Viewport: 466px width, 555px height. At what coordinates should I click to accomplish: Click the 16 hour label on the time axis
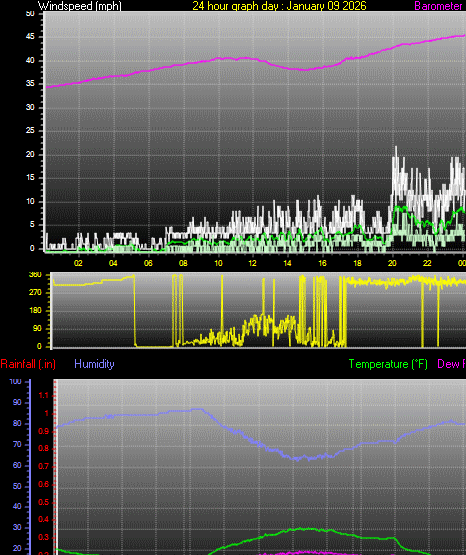coord(322,263)
